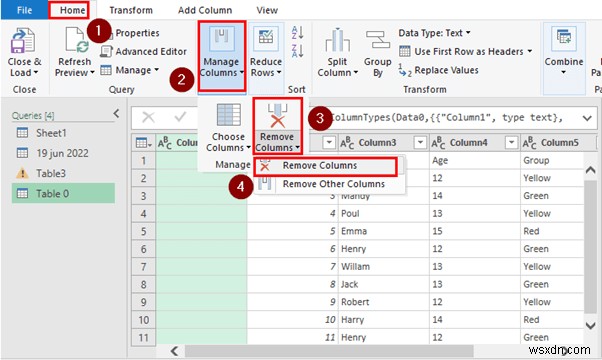602x360 pixels.
Task: Click Use First Row as Headers icon
Action: coord(405,51)
